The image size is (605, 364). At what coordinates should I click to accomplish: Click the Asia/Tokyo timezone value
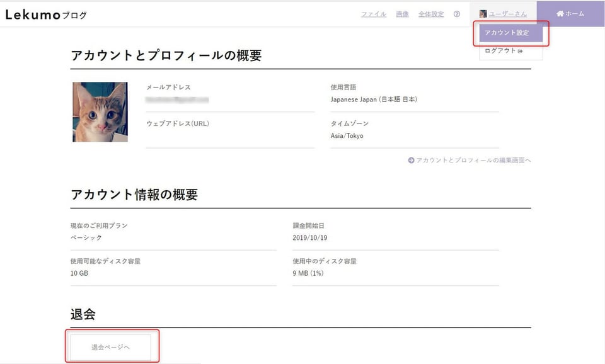point(347,136)
